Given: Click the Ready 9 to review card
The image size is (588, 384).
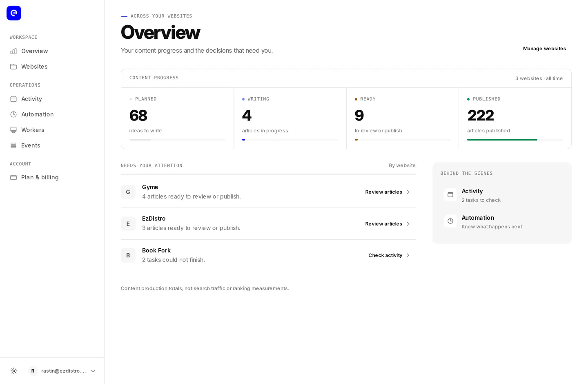Looking at the screenshot, I should coord(403,118).
